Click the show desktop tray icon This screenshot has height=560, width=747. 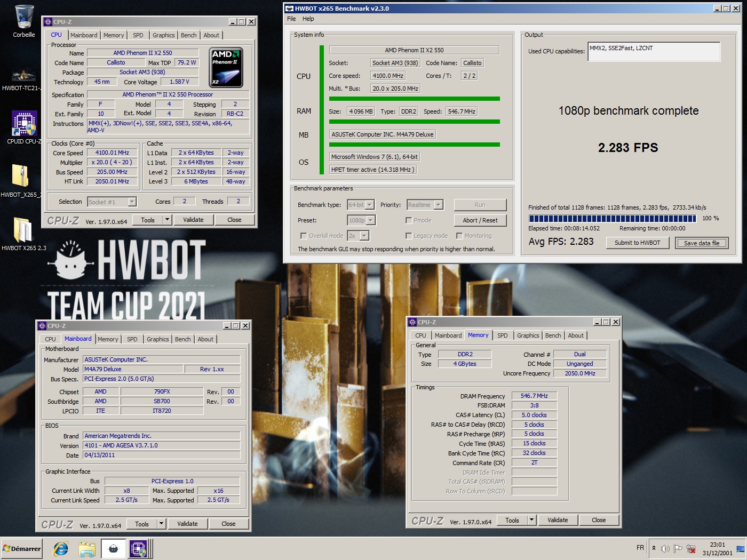[x=741, y=548]
